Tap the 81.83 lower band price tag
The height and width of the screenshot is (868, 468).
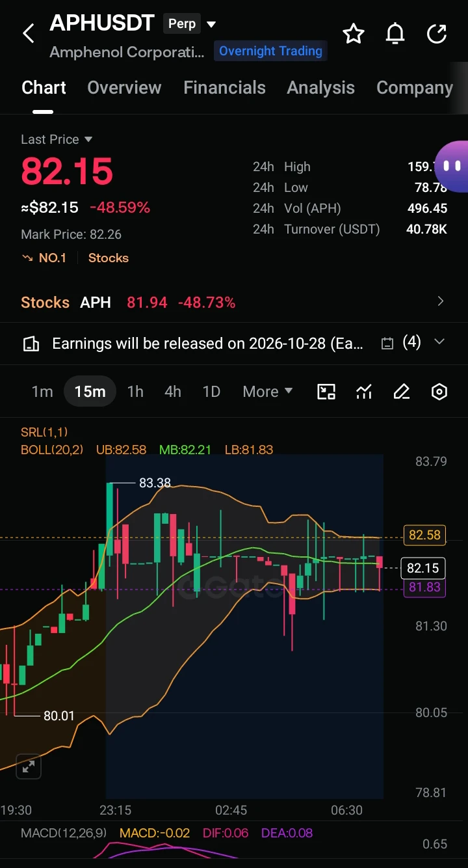pos(424,587)
